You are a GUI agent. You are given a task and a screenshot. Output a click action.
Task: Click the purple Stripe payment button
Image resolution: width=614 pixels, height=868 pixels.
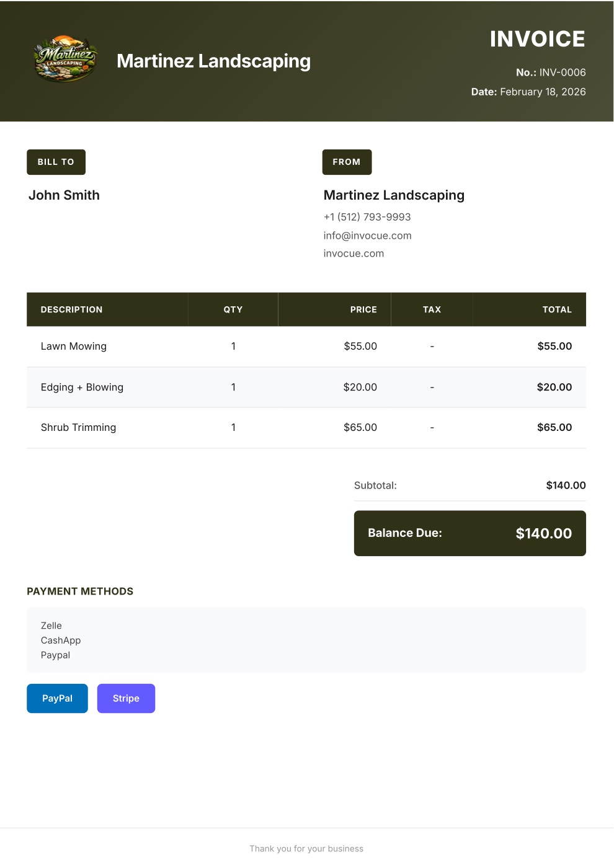click(126, 698)
